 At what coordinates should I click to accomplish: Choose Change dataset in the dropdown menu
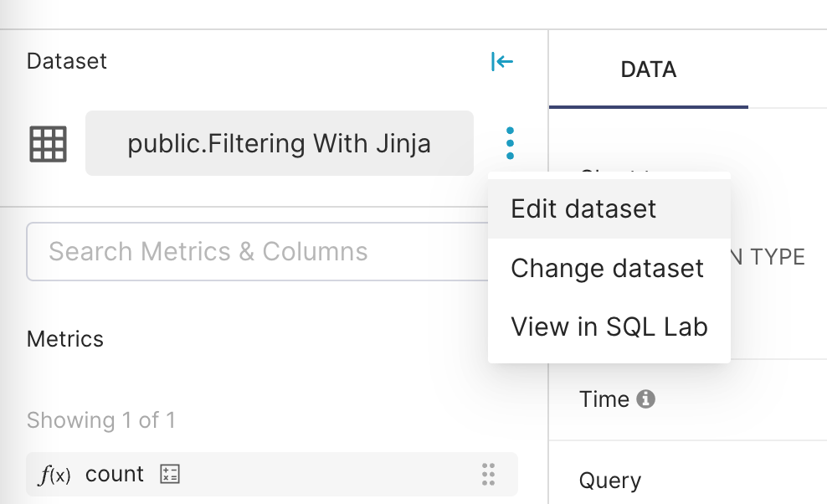pyautogui.click(x=607, y=268)
